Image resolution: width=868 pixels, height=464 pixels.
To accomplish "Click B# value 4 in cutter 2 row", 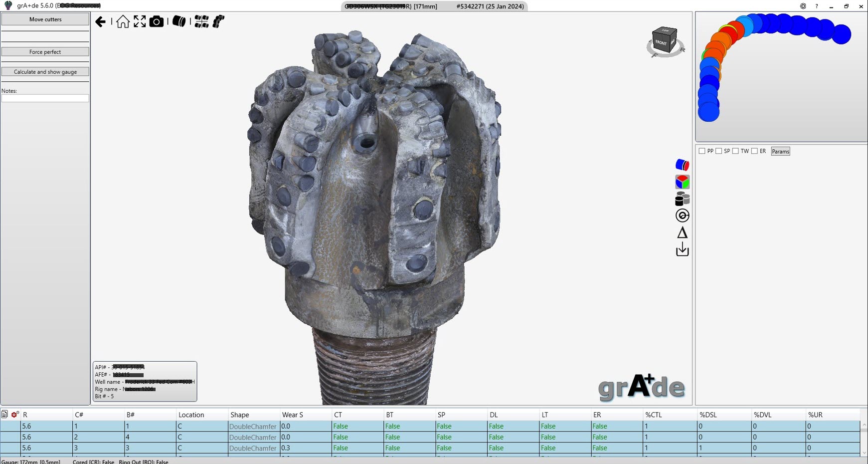I will click(150, 437).
